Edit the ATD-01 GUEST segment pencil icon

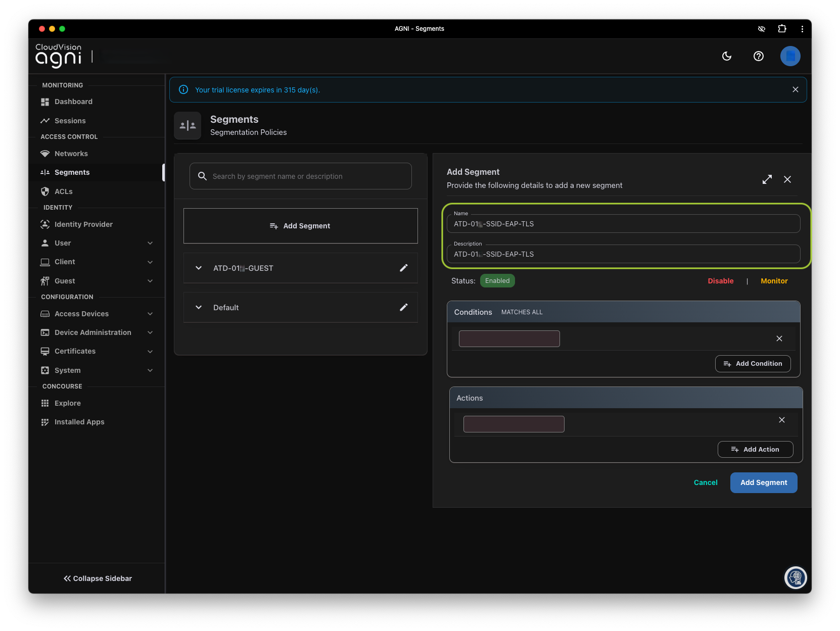click(x=403, y=268)
